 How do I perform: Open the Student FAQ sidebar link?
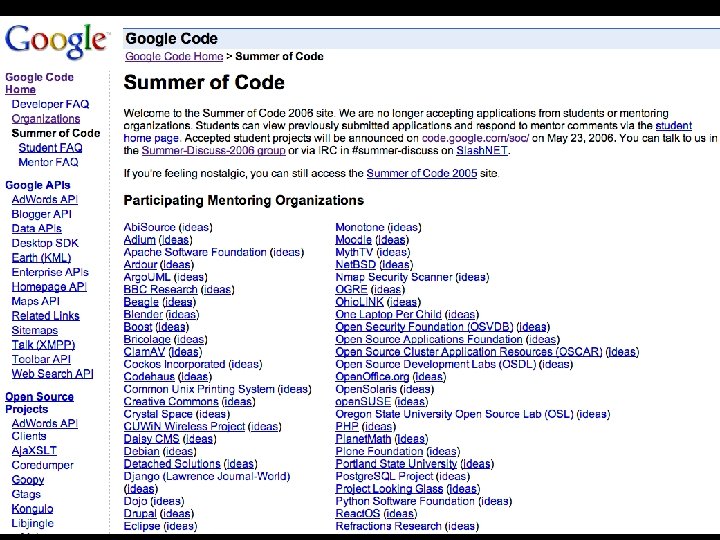(x=51, y=148)
